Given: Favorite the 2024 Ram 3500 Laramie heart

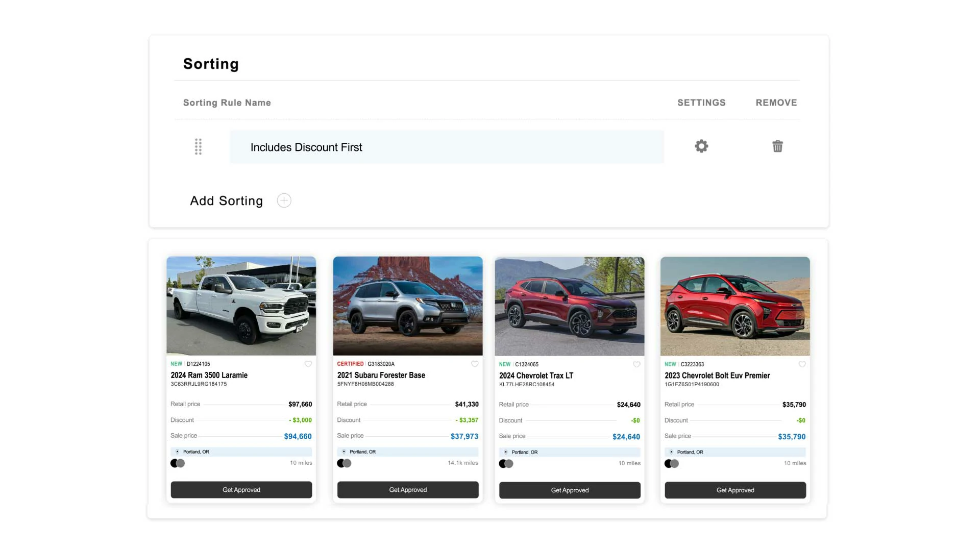Looking at the screenshot, I should (x=308, y=364).
